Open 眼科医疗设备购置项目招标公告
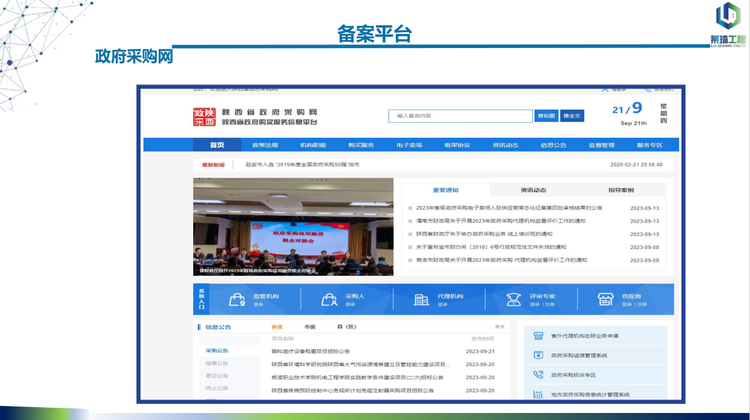 pyautogui.click(x=310, y=352)
